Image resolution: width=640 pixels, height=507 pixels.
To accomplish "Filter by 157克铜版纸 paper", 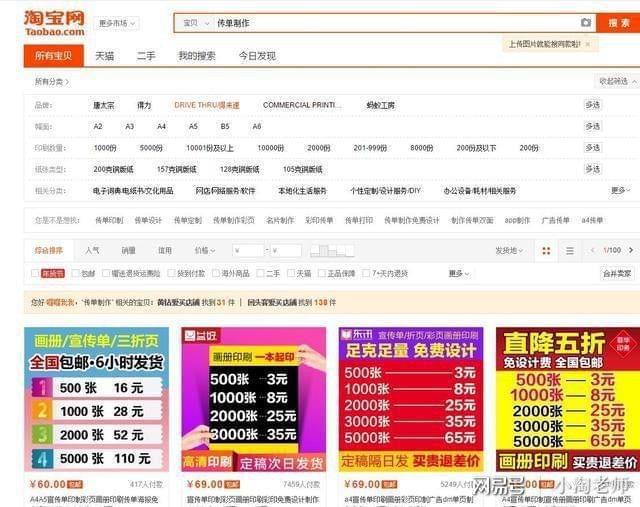I will coord(176,169).
